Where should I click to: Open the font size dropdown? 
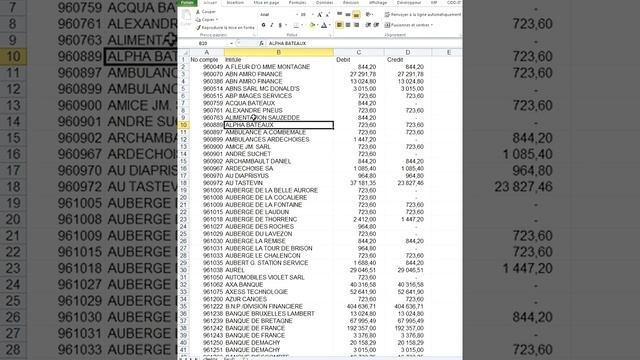(312, 15)
